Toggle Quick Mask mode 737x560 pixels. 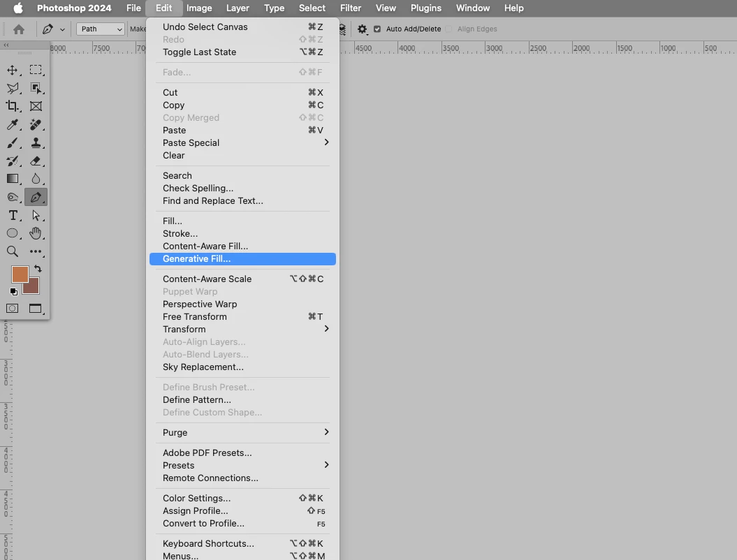click(x=12, y=309)
